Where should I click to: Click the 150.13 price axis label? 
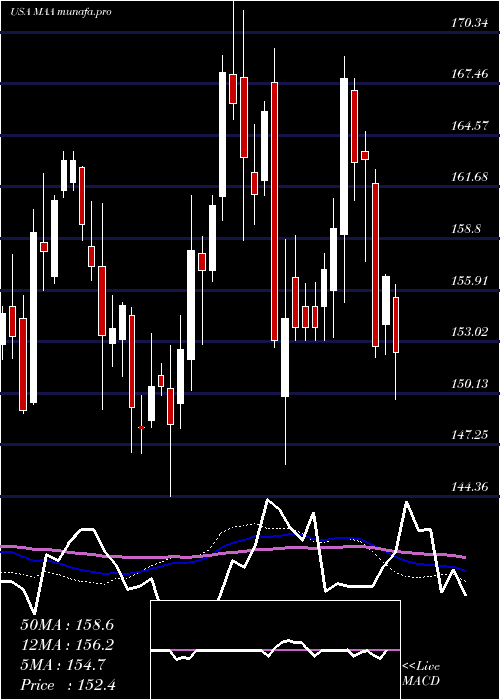469,384
